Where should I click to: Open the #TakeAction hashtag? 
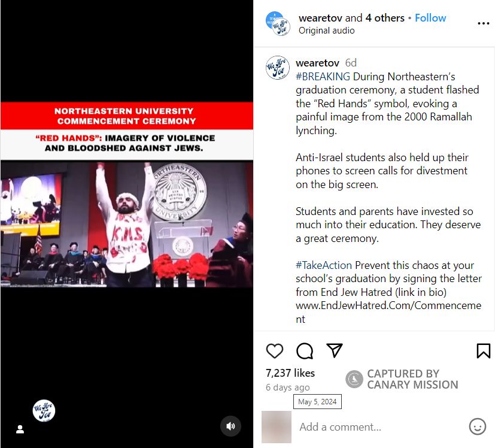click(x=324, y=265)
